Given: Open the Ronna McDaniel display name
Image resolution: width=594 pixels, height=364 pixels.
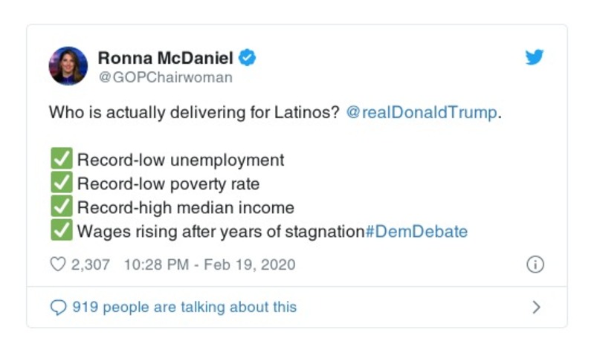Looking at the screenshot, I should coord(165,57).
